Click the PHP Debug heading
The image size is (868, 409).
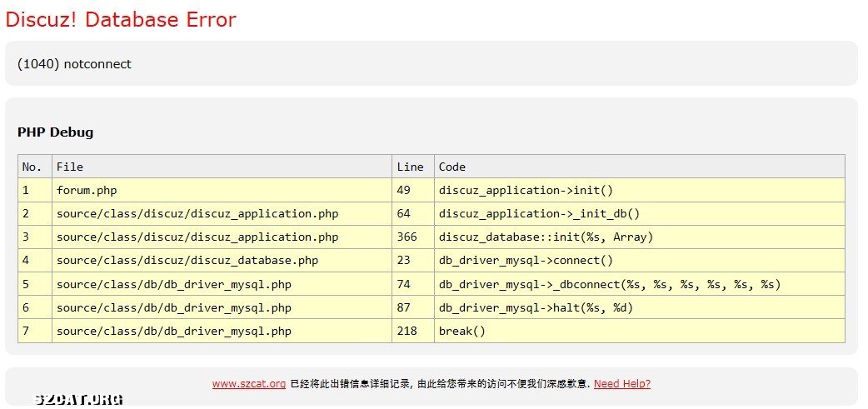click(x=55, y=132)
